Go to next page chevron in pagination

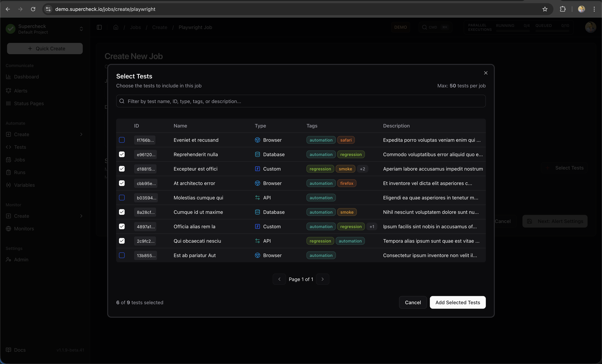point(322,279)
